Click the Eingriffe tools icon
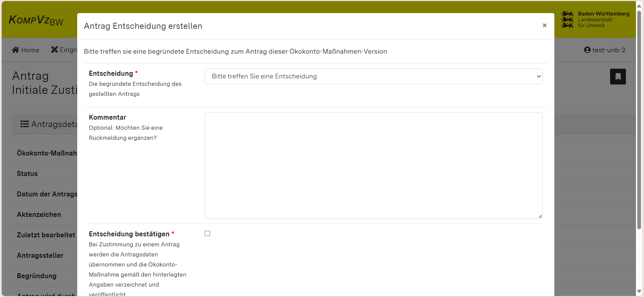This screenshot has width=644, height=297. 54,50
